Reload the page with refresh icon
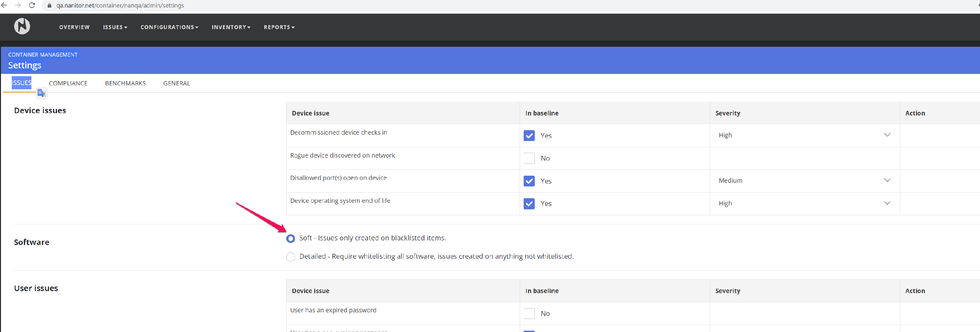The image size is (980, 332). [x=32, y=5]
